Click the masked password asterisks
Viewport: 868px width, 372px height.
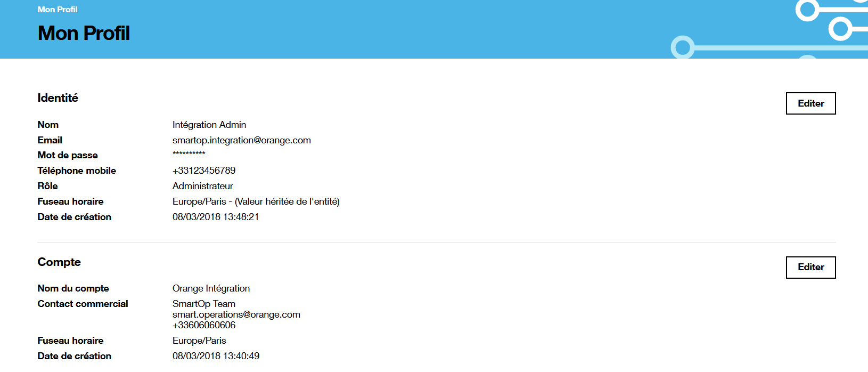[x=189, y=155]
